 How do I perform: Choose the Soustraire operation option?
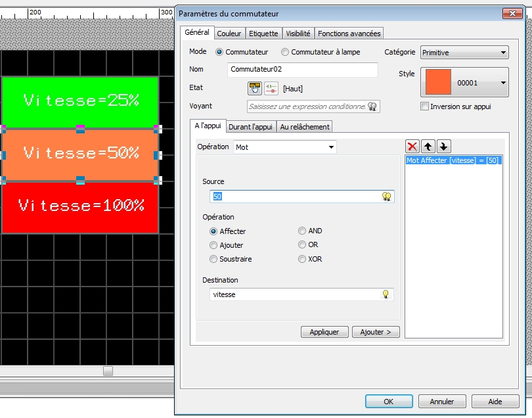tap(213, 259)
